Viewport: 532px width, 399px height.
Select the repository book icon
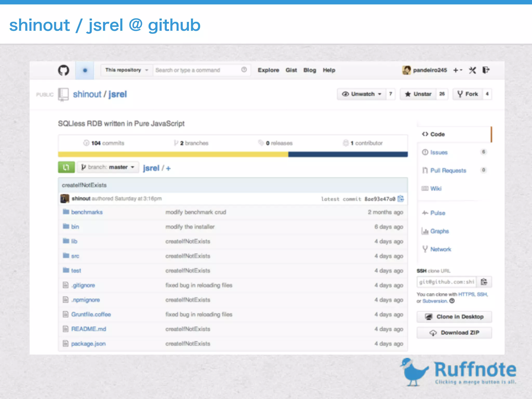[x=63, y=95]
